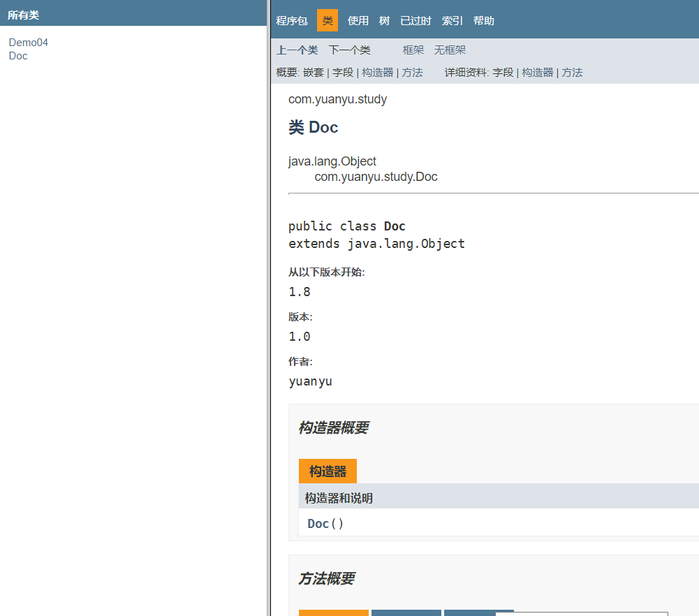Click the 类 Doc heading
This screenshot has width=699, height=616.
[313, 128]
